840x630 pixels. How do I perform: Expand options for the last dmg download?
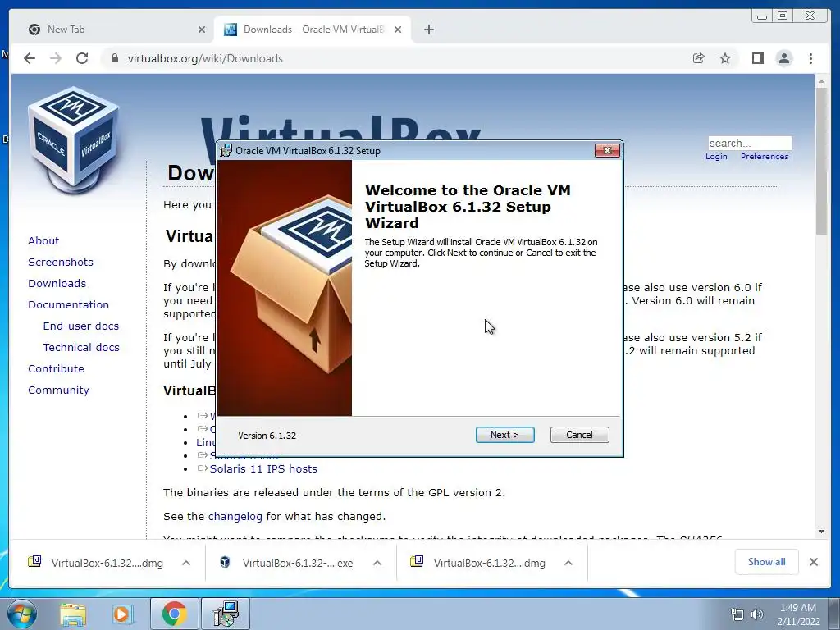[x=568, y=563]
